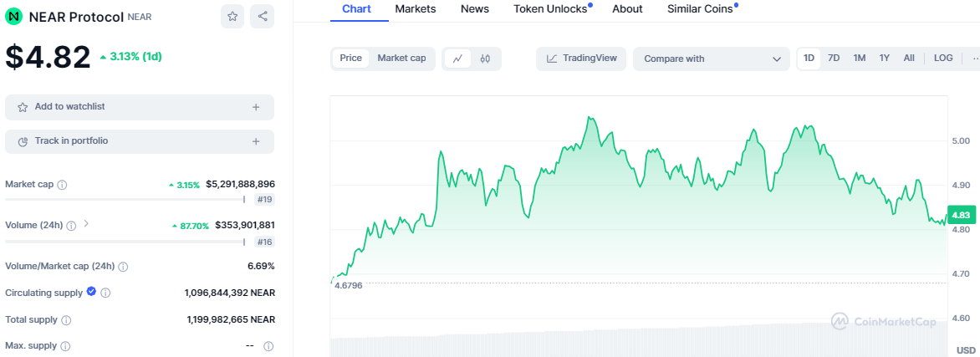980x357 pixels.
Task: Click the $353,901,881 volume value
Action: click(x=245, y=225)
